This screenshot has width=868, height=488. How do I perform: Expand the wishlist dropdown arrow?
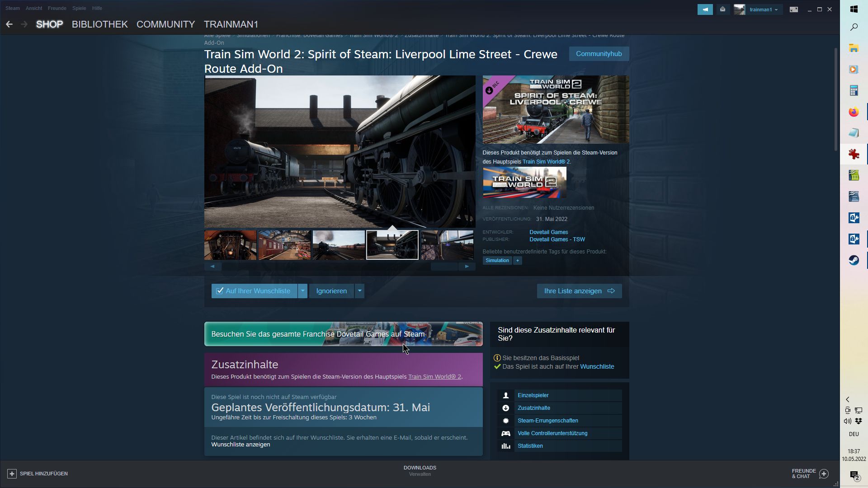coord(303,291)
